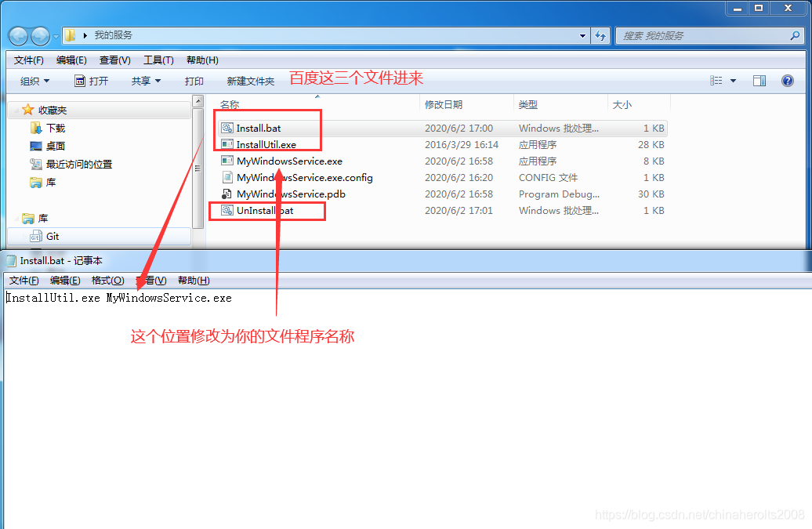Viewport: 812px width, 529px height.
Task: Click the Recent Places icon in sidebar
Action: 36,164
